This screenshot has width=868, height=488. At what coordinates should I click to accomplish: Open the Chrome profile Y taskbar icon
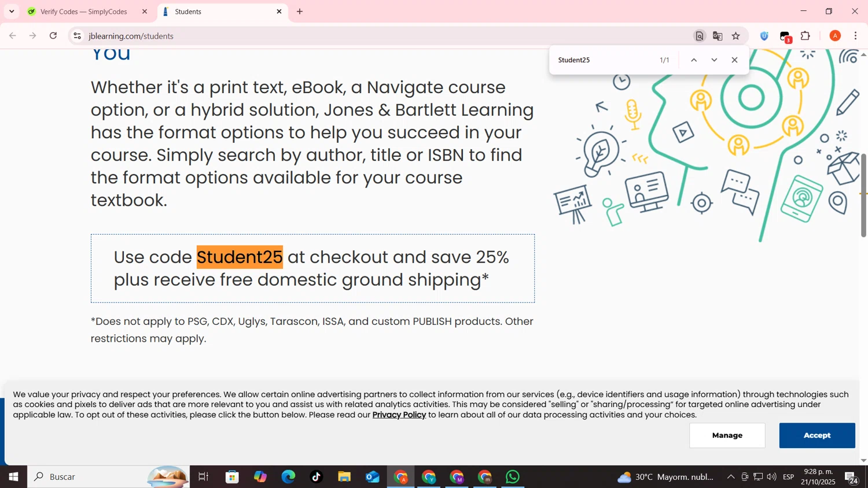tap(429, 477)
